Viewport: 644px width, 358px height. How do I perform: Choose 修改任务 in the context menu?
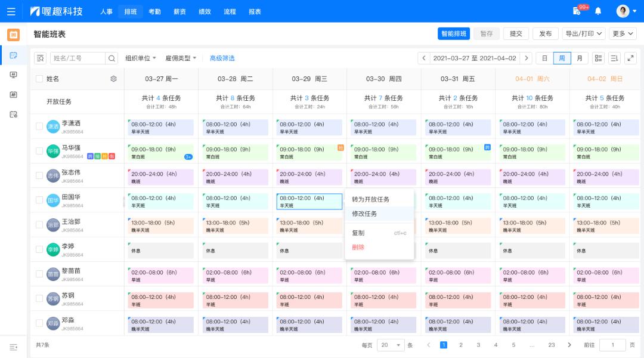[x=364, y=214]
